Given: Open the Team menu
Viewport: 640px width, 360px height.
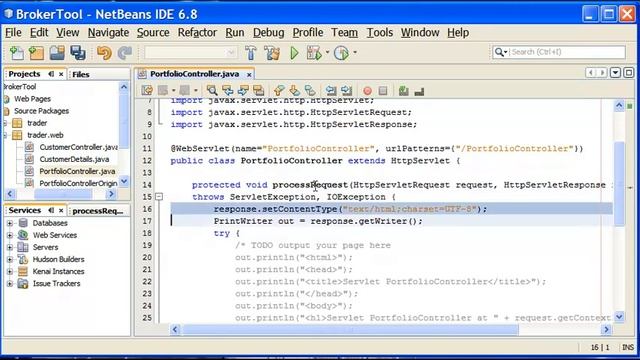Looking at the screenshot, I should (344, 33).
